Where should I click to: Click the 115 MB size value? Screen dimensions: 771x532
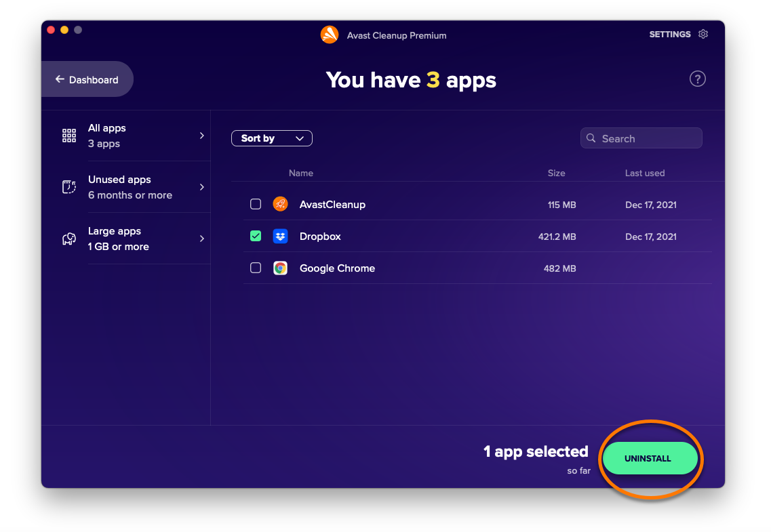pyautogui.click(x=562, y=205)
